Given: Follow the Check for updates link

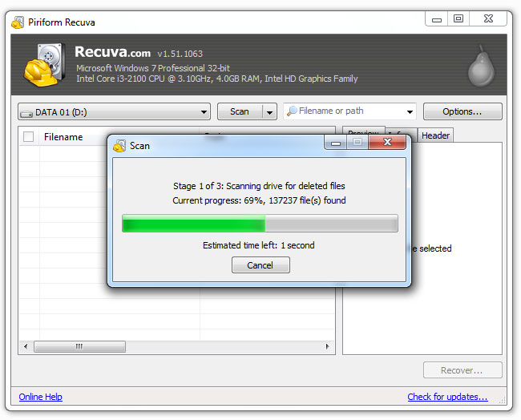Looking at the screenshot, I should 446,397.
